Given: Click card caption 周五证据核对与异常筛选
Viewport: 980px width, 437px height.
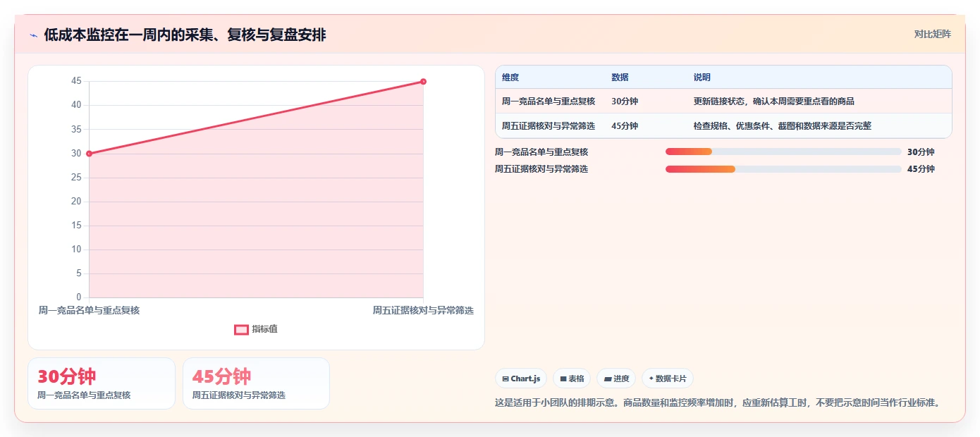Looking at the screenshot, I should pyautogui.click(x=239, y=395).
